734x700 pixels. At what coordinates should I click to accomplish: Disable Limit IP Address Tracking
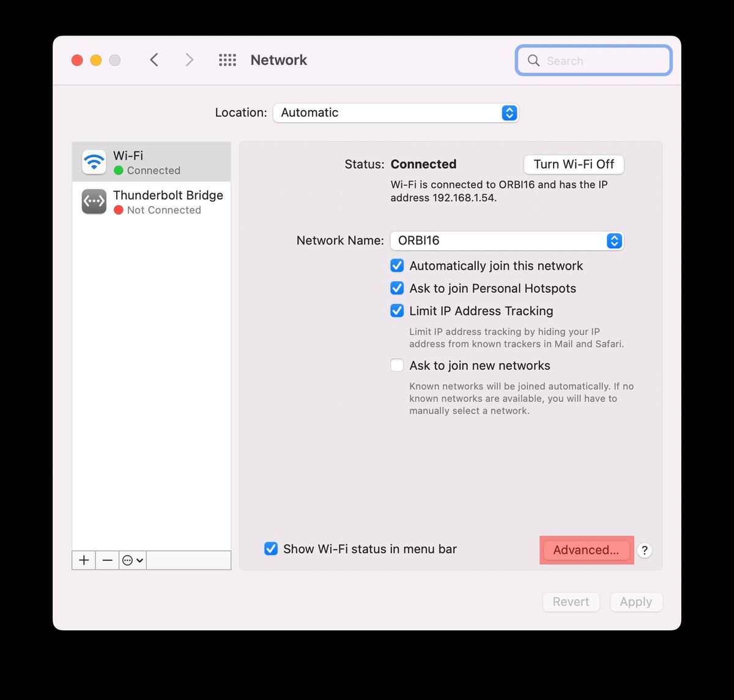(397, 311)
